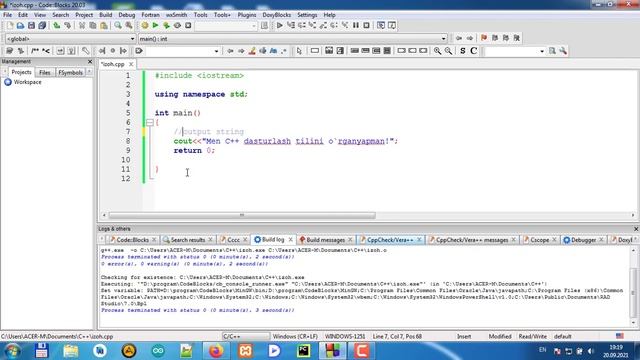This screenshot has width=640, height=360.
Task: Click the Build gear icon
Action: [144, 25]
